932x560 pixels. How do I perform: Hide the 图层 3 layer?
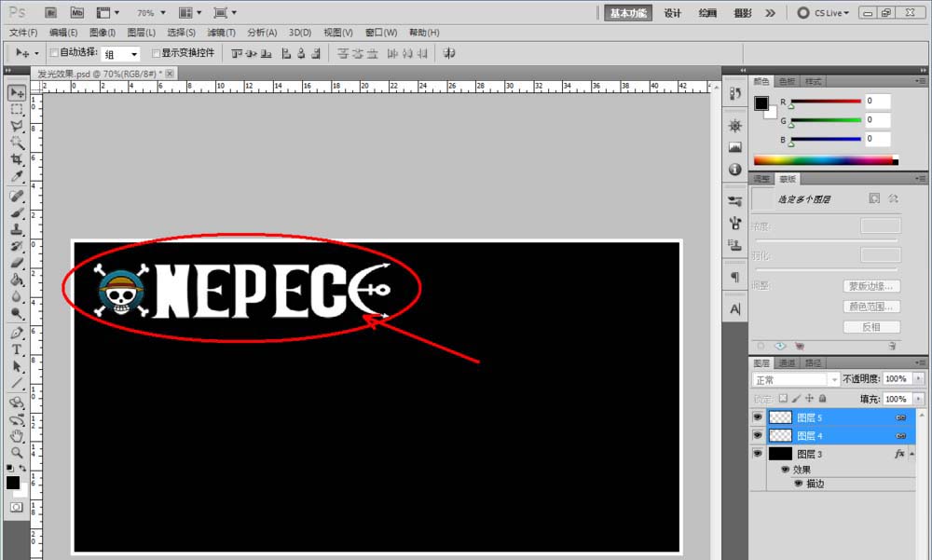click(x=757, y=454)
